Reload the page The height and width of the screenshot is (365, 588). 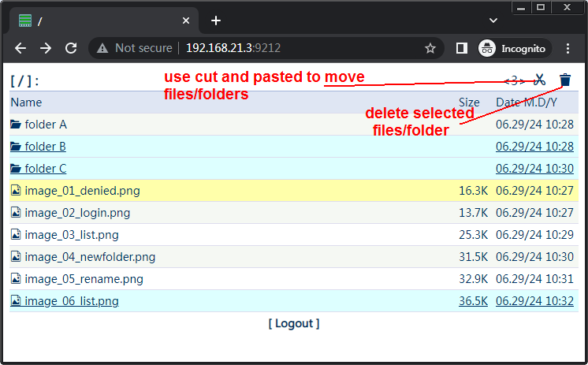tap(71, 48)
